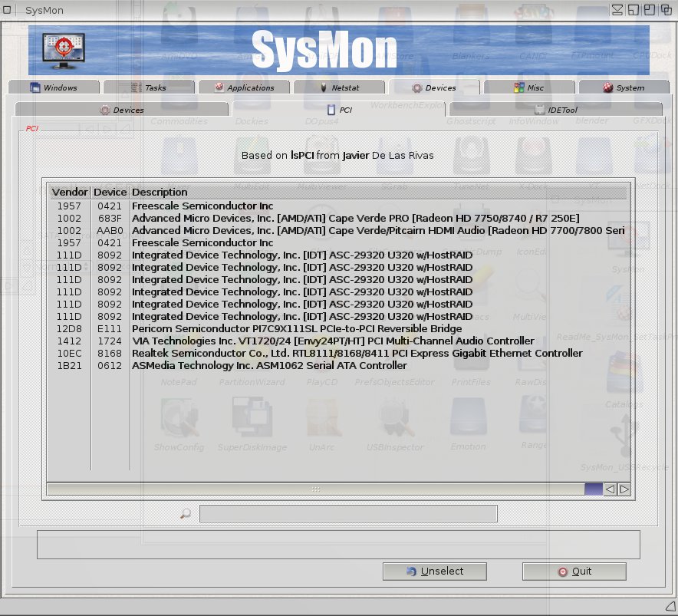Click the magnifier search icon

[x=186, y=513]
